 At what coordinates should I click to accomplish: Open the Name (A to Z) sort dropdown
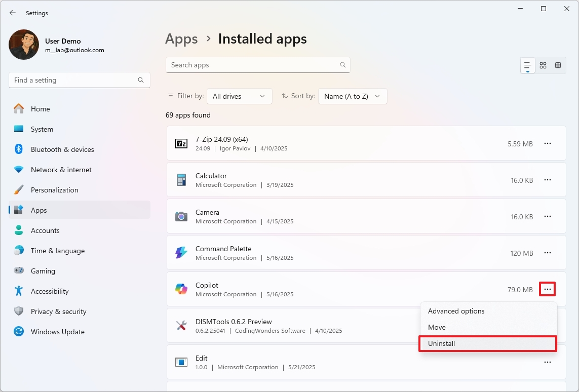(352, 96)
